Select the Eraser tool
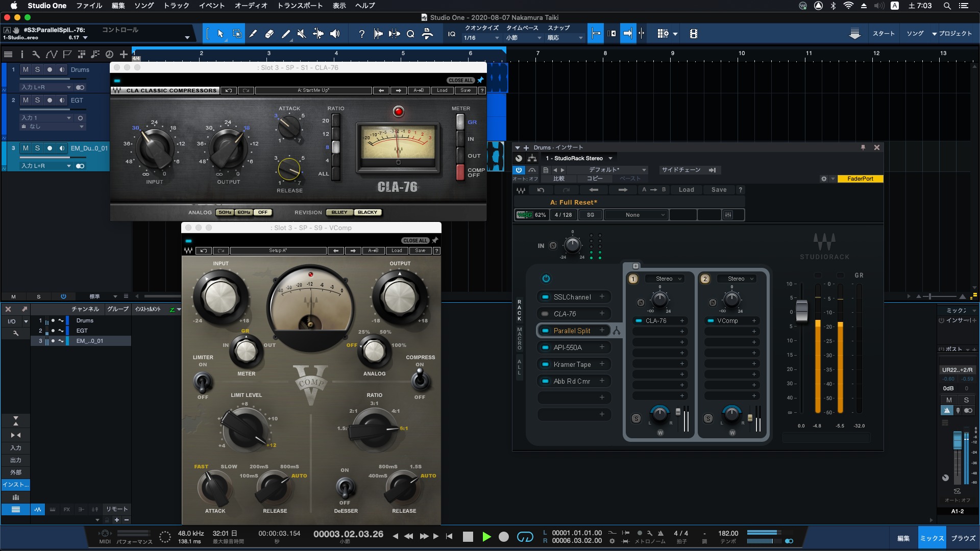980x551 pixels. (x=269, y=34)
